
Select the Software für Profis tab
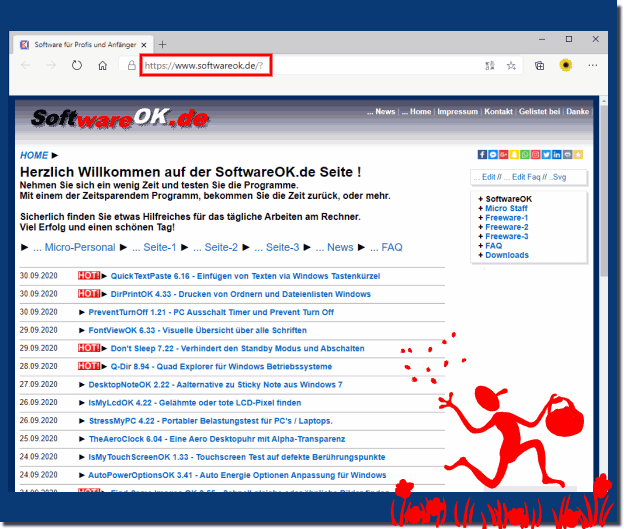(84, 45)
